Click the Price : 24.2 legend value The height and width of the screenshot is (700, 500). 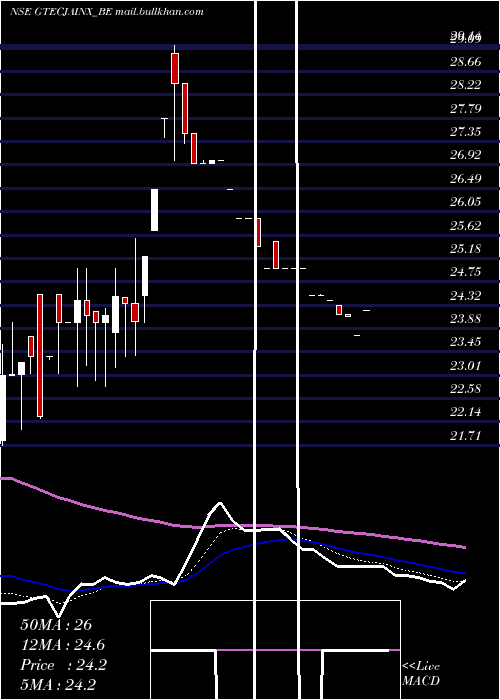click(x=63, y=665)
